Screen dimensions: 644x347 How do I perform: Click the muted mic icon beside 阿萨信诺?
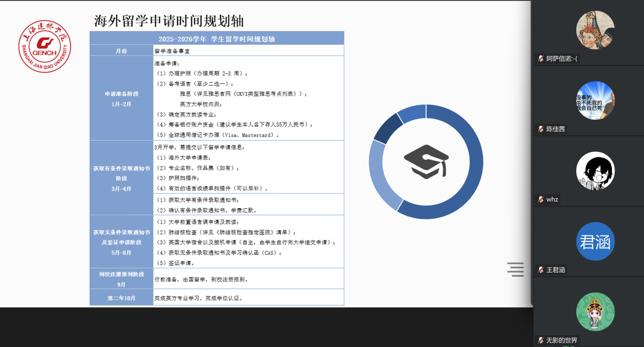click(x=541, y=59)
